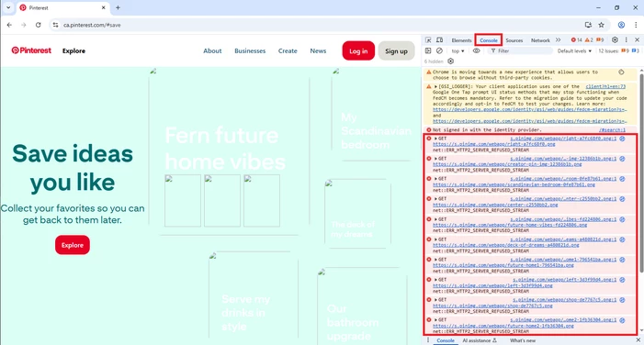Click AI assist icon on deck-of-dreams error
This screenshot has height=345, width=644.
coord(622,239)
